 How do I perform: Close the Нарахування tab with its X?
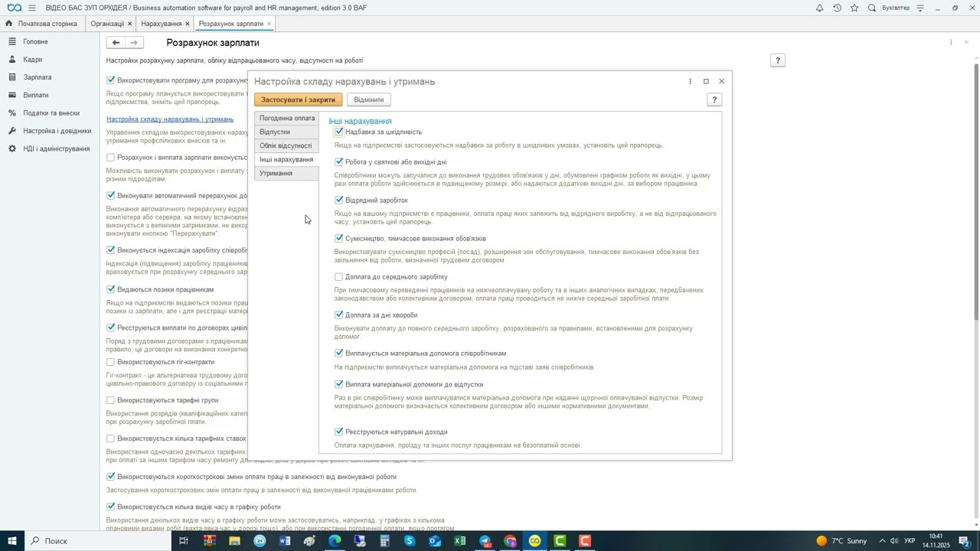tap(187, 24)
